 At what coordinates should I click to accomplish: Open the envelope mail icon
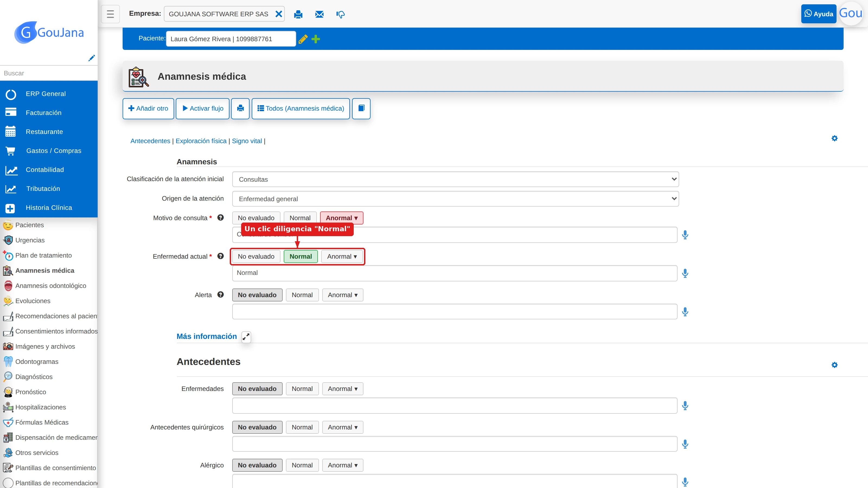(319, 14)
